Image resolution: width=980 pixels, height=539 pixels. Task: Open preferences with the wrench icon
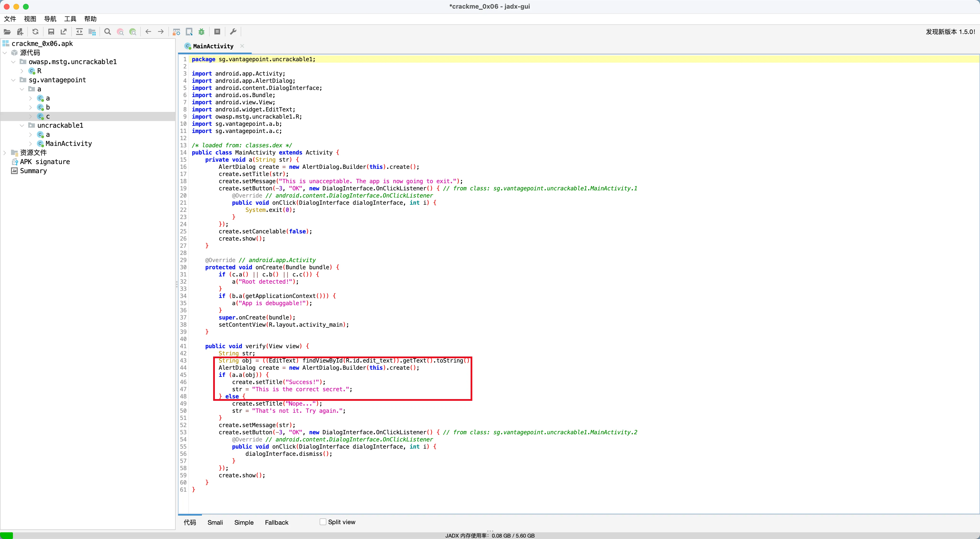pyautogui.click(x=233, y=32)
